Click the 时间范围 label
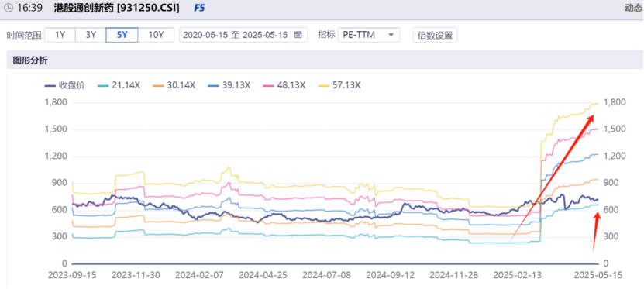This screenshot has width=644, height=289. point(24,35)
